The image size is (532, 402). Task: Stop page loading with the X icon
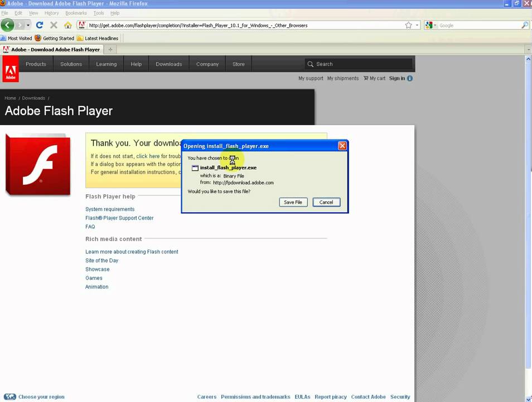coord(54,25)
